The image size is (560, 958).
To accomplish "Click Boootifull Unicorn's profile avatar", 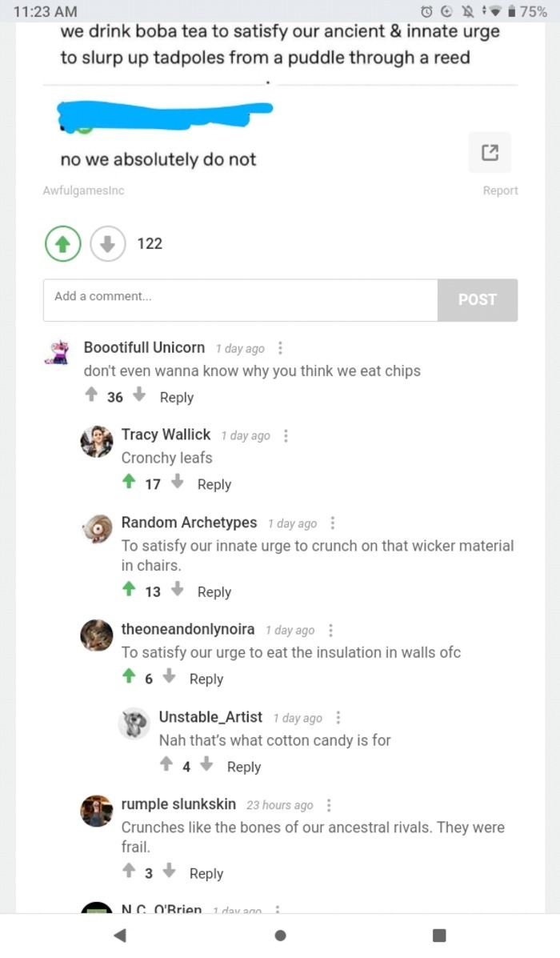I will (x=56, y=351).
